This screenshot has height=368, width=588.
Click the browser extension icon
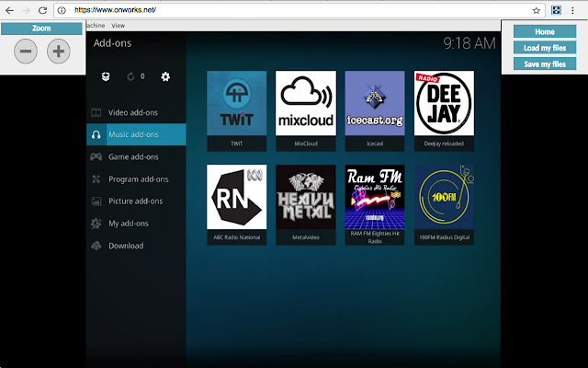click(558, 10)
